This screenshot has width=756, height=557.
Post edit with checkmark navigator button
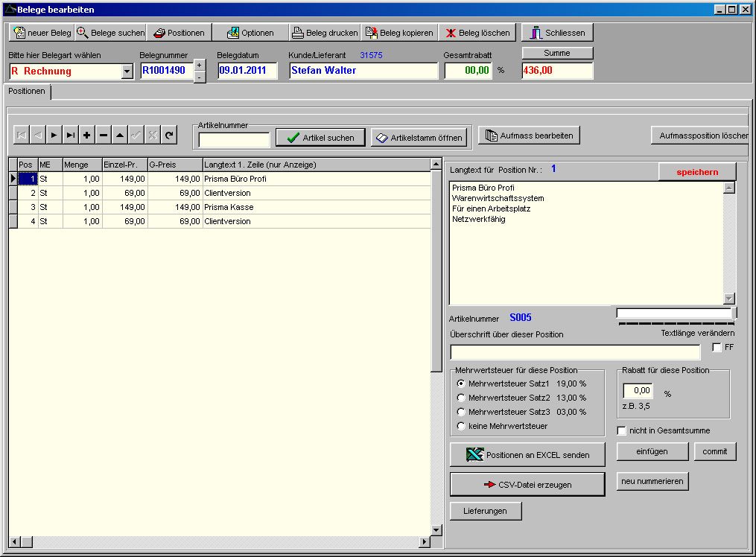coord(136,135)
